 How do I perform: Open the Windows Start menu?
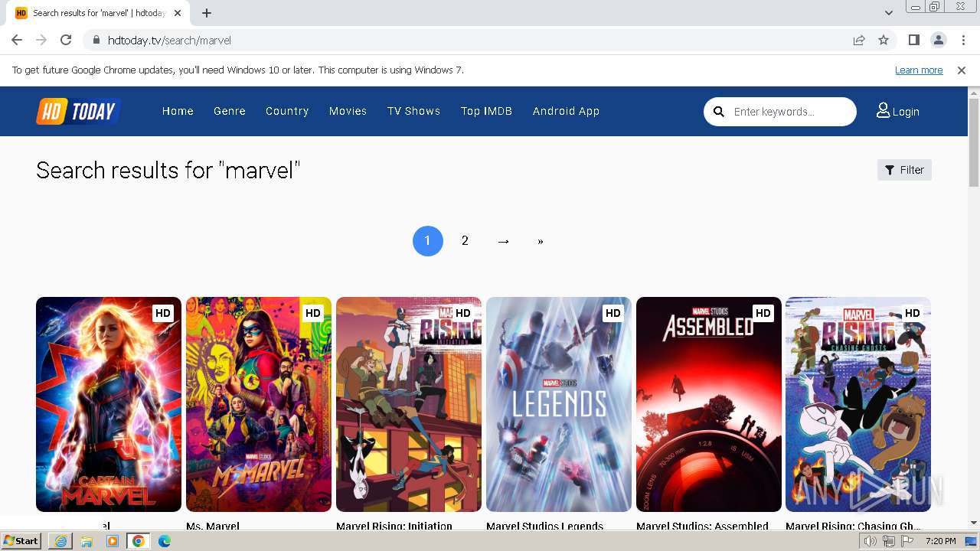pyautogui.click(x=21, y=541)
